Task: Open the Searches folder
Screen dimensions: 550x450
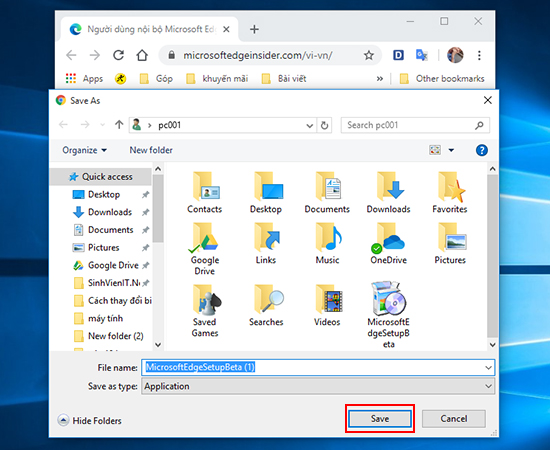Action: pyautogui.click(x=266, y=305)
